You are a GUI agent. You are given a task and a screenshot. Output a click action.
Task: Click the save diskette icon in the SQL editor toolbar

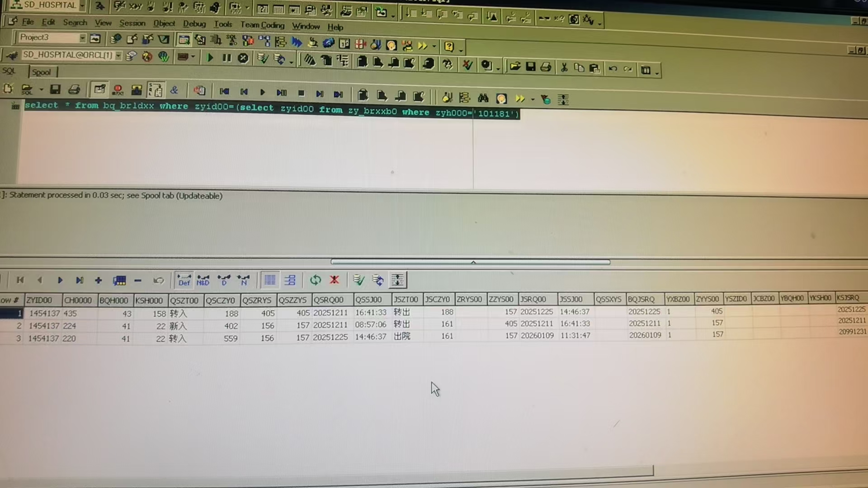point(55,89)
